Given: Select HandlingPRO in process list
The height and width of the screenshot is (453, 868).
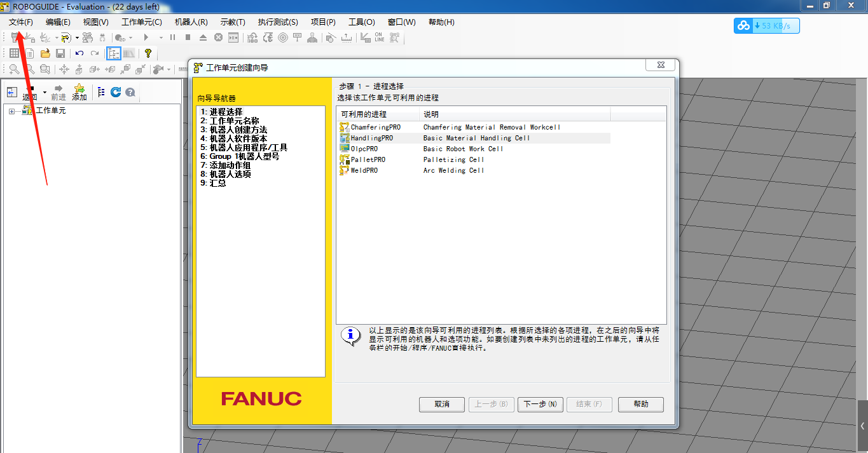Looking at the screenshot, I should [x=372, y=138].
